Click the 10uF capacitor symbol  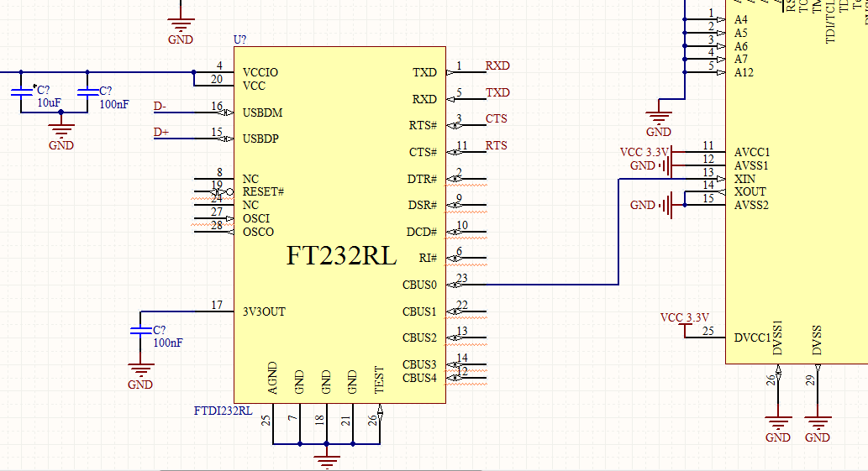click(x=22, y=92)
